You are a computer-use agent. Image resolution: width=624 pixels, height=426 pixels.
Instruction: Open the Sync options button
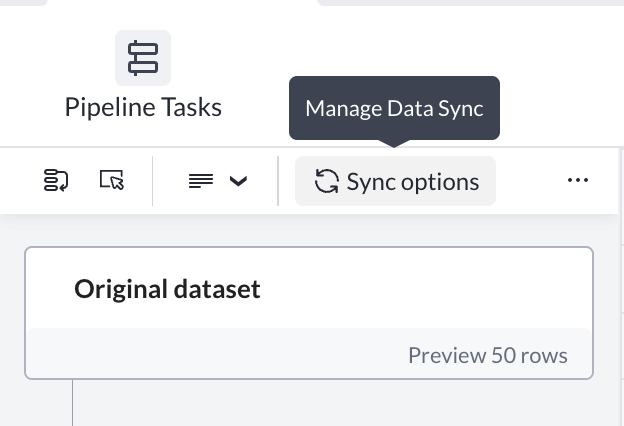click(395, 182)
